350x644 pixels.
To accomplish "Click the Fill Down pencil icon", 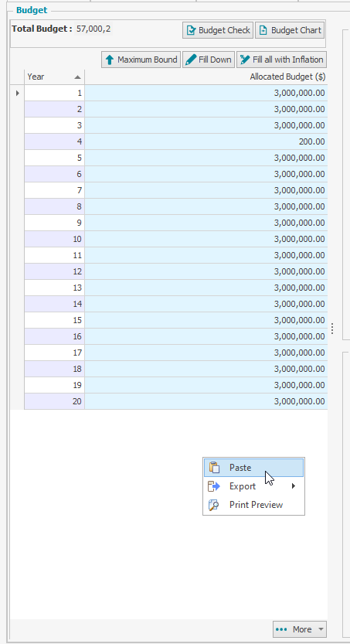I will pyautogui.click(x=191, y=60).
